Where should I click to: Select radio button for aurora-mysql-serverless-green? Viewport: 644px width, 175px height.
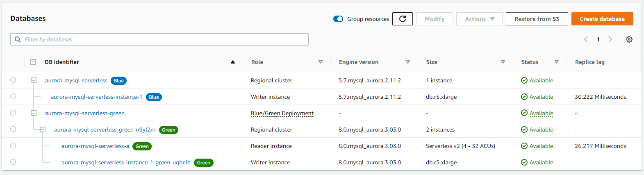(13, 113)
